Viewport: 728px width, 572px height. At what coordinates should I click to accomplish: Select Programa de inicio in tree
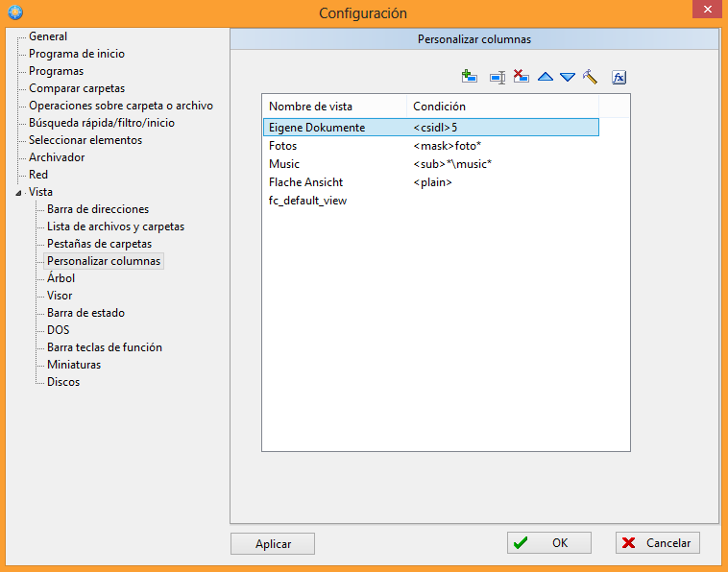tap(77, 54)
